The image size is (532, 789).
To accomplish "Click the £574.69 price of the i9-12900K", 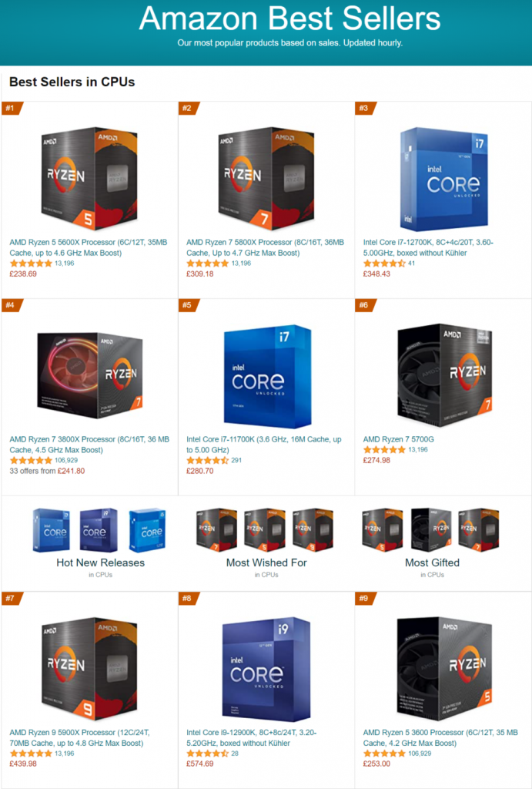I will pyautogui.click(x=199, y=764).
